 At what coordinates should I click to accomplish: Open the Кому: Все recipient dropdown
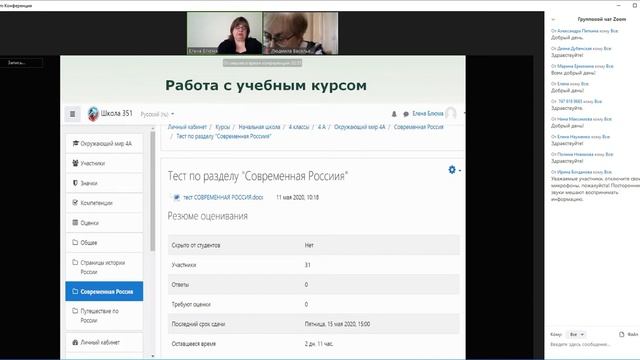pos(576,334)
